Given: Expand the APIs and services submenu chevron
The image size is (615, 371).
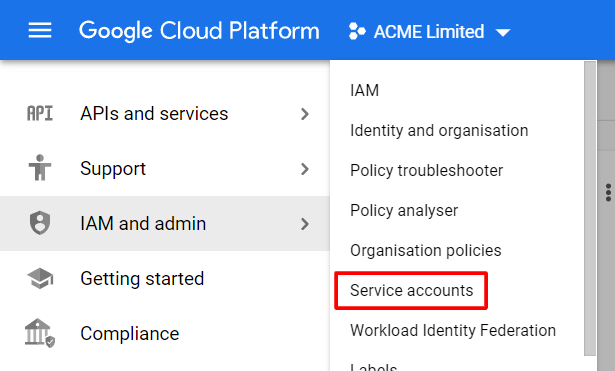Looking at the screenshot, I should (305, 114).
